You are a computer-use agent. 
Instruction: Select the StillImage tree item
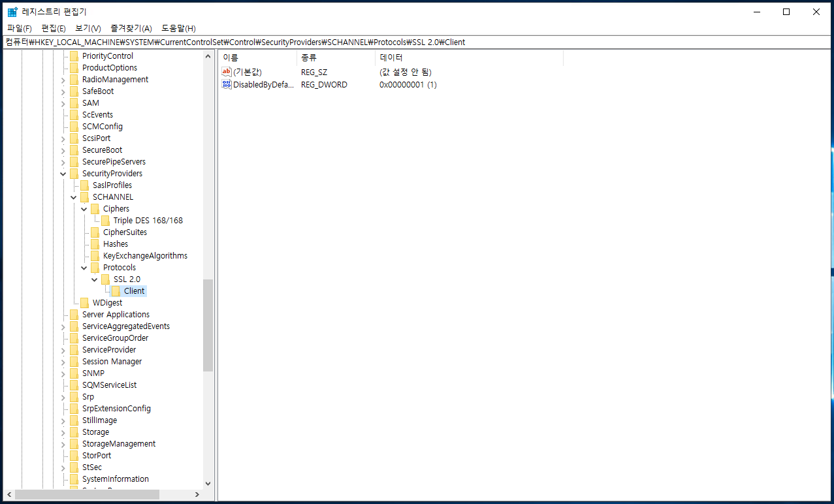click(x=99, y=420)
